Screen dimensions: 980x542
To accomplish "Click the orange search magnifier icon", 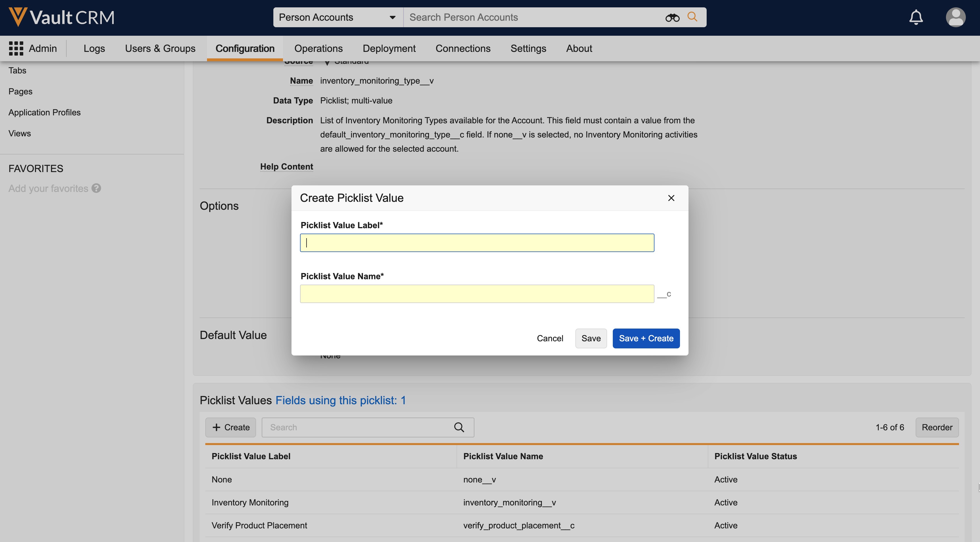I will [x=692, y=17].
